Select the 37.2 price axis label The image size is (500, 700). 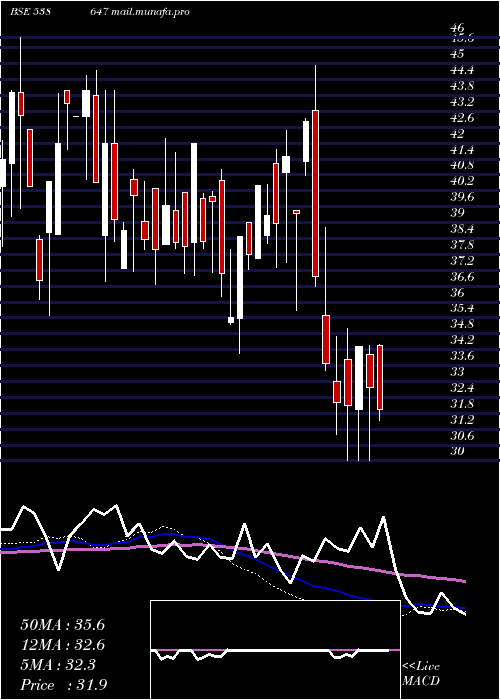(x=462, y=260)
